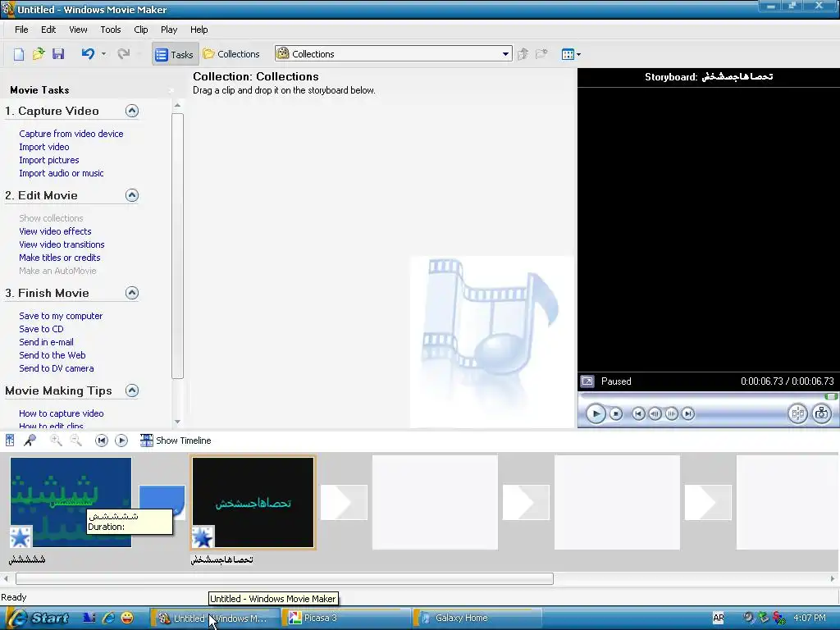
Task: Click the Play Storyboard button
Action: point(121,441)
